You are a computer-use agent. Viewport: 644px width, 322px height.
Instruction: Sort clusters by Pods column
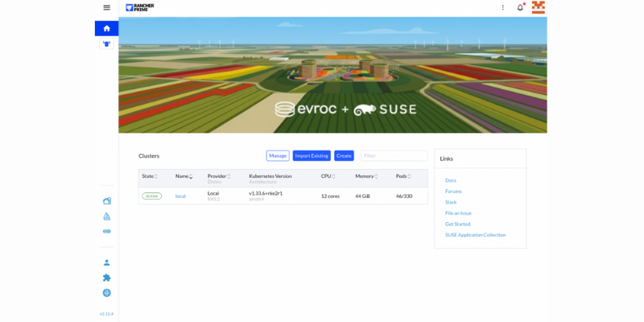(403, 176)
